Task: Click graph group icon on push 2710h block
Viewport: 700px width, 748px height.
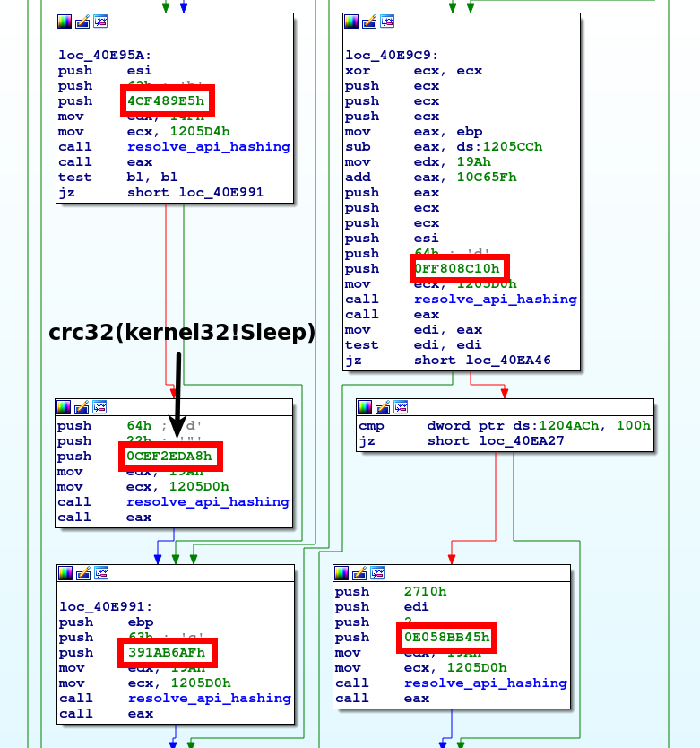Action: (x=377, y=573)
